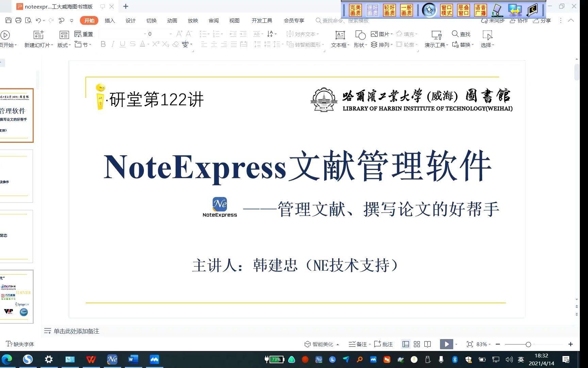Open the Developer Tools (开发工具) tab
Screen dimensions: 588x368
(262, 20)
